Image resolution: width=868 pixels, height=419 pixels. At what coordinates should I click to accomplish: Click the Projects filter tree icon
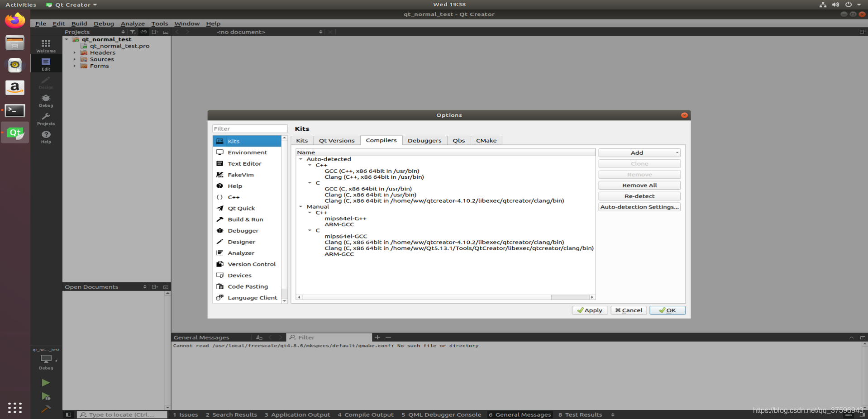tap(133, 32)
